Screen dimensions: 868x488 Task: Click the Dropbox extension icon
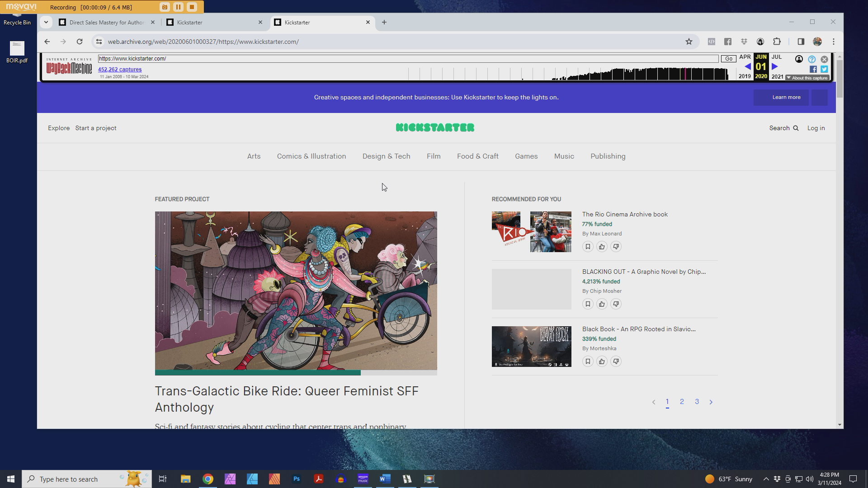coord(744,42)
